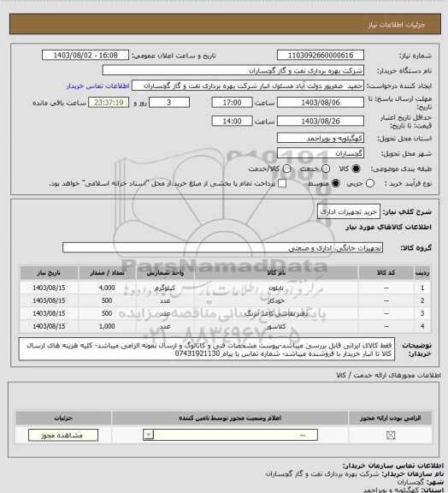Click the response deadline date 1403/08/06

coord(321,103)
